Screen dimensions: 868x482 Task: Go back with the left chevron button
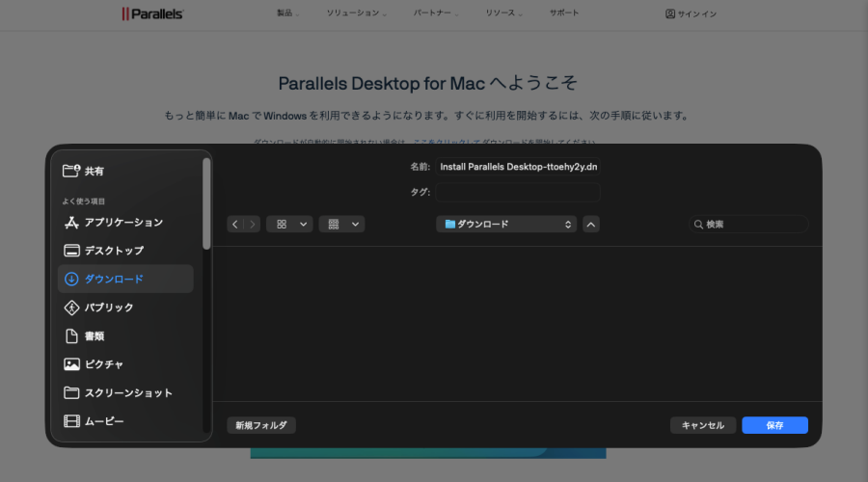point(235,224)
